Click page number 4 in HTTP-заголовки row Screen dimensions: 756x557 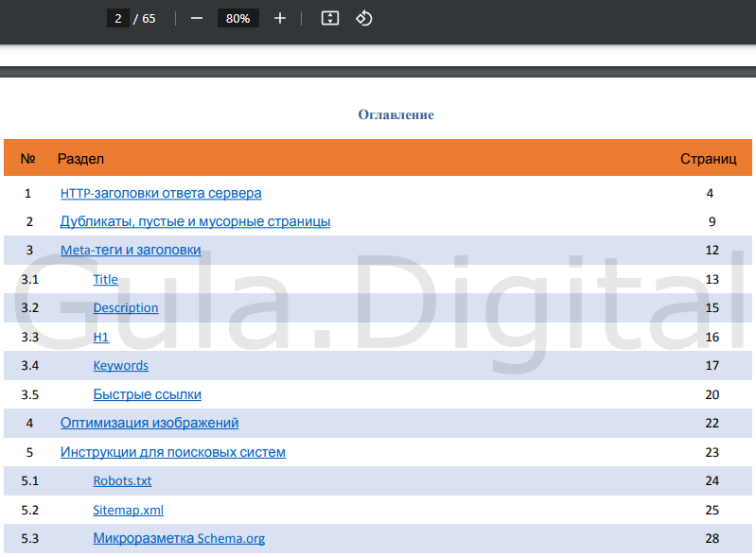(711, 193)
